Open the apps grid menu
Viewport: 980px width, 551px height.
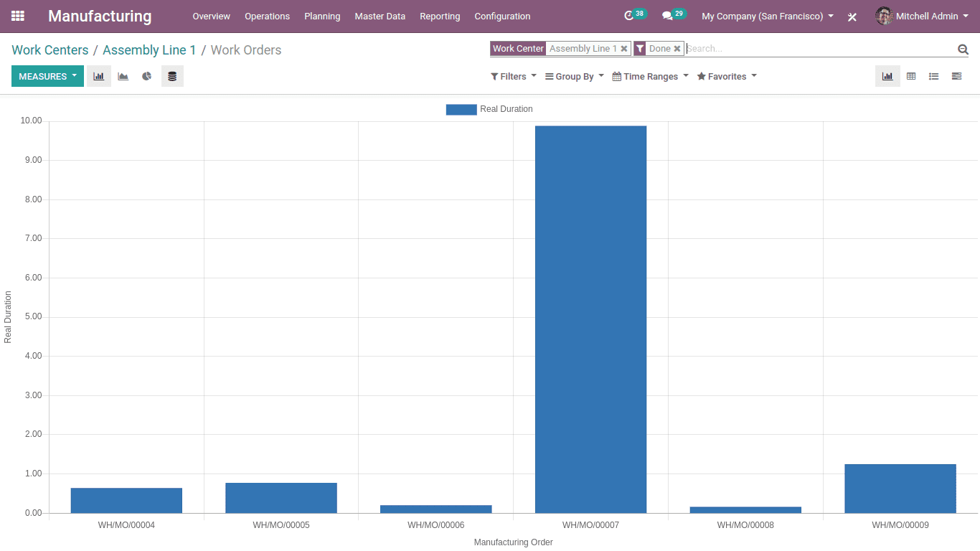[x=18, y=16]
